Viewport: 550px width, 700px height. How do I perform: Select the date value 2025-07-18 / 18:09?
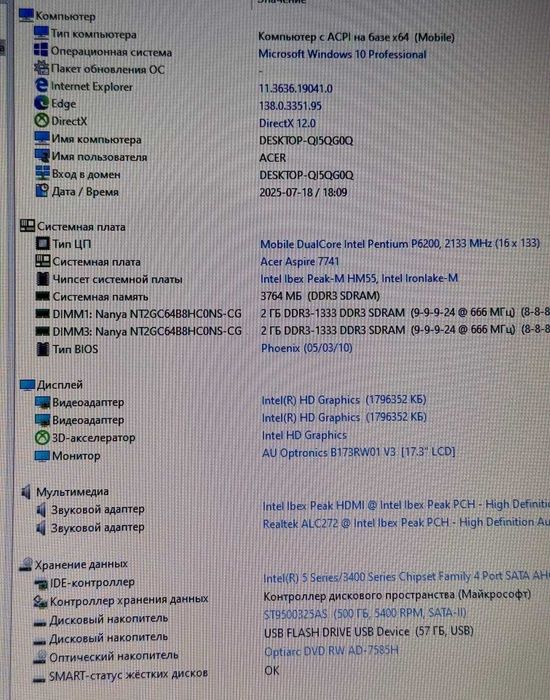tap(303, 192)
